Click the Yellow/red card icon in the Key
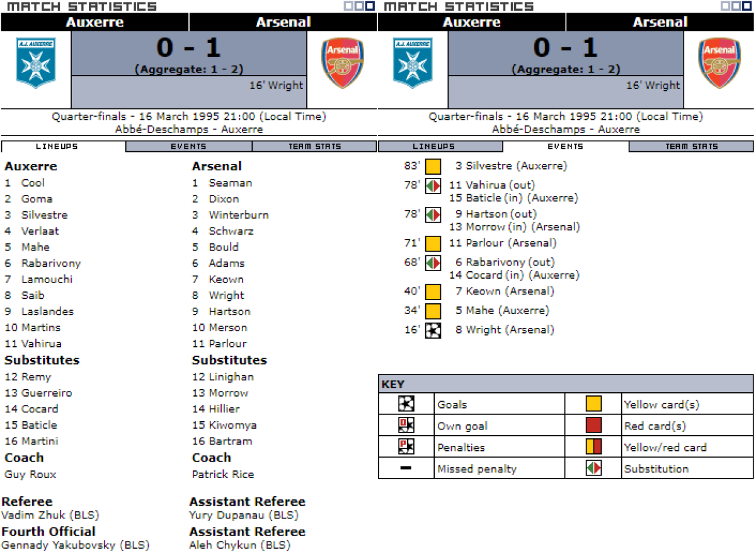This screenshot has width=756, height=553. (x=593, y=447)
